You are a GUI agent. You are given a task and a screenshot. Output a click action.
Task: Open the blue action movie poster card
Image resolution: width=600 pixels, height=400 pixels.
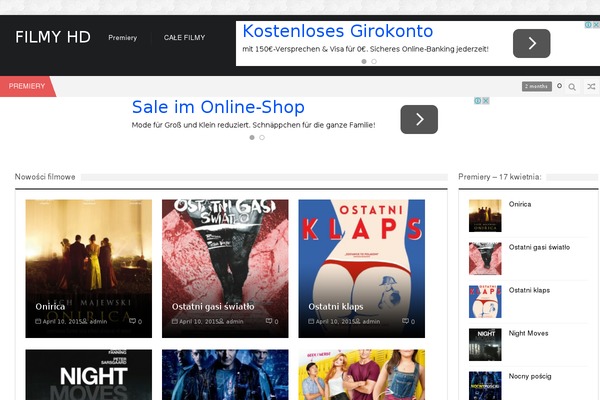(225, 374)
